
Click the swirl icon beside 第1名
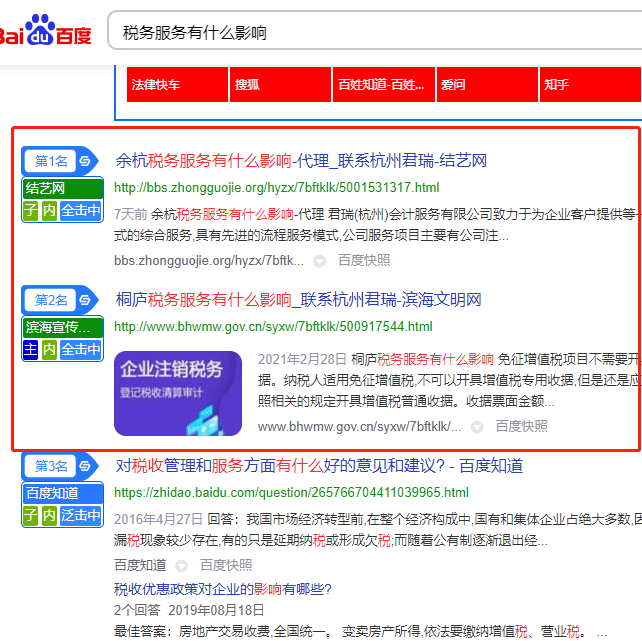click(x=85, y=161)
